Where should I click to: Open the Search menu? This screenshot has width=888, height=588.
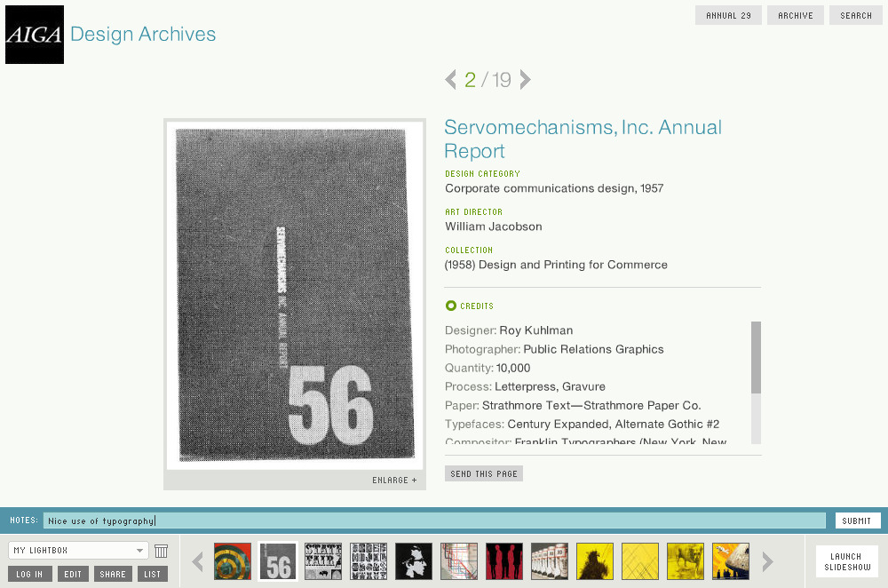(x=856, y=15)
